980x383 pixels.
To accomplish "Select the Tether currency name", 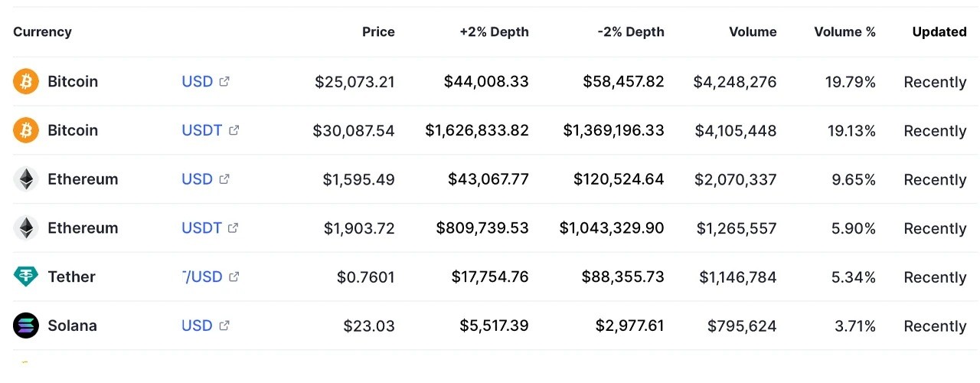I will (x=71, y=277).
